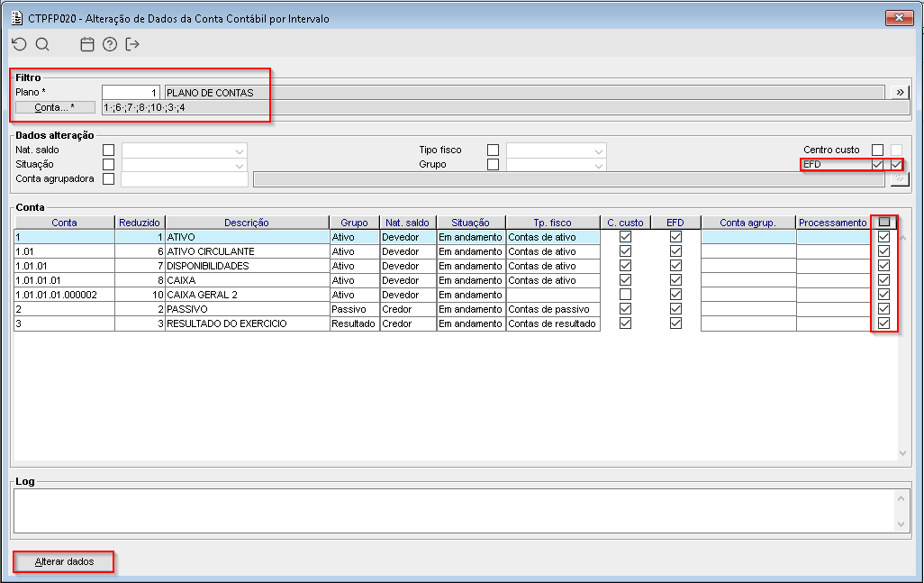This screenshot has height=583, width=924.
Task: Click the double chevron button beside PLANO DE CONTAS
Action: [900, 93]
